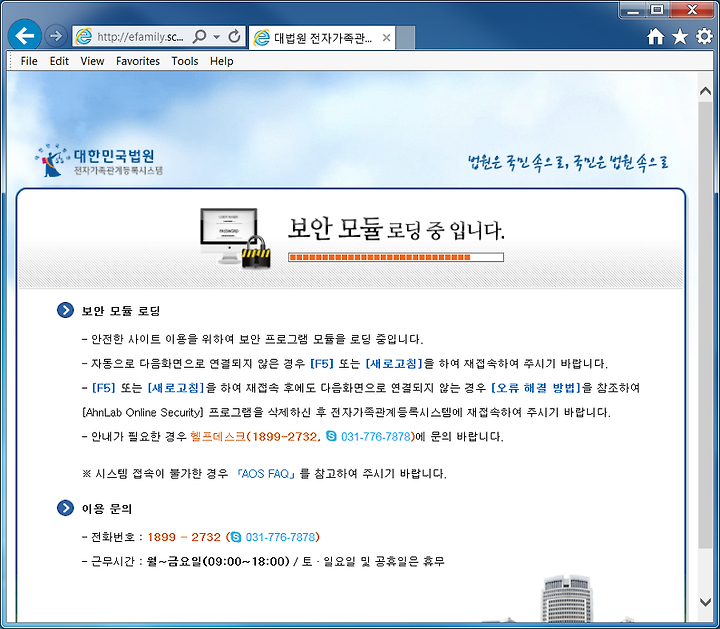Click the 대한민국법원 logo

pyautogui.click(x=99, y=160)
